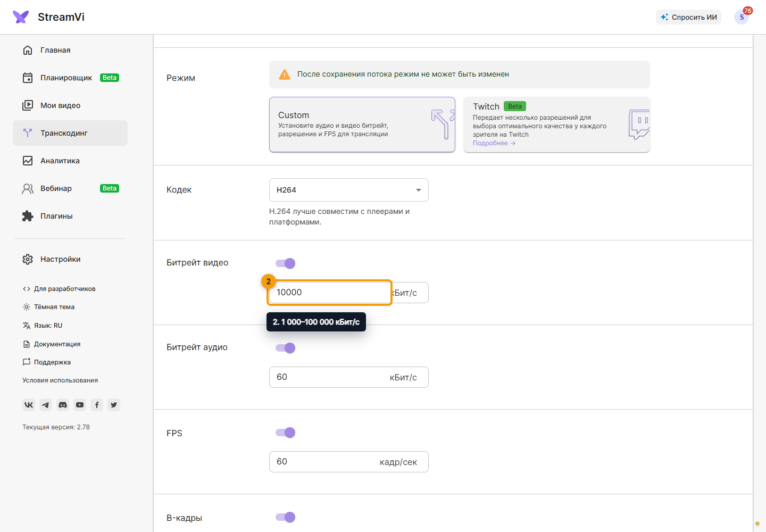
Task: Open the user avatar menu
Action: coord(742,17)
